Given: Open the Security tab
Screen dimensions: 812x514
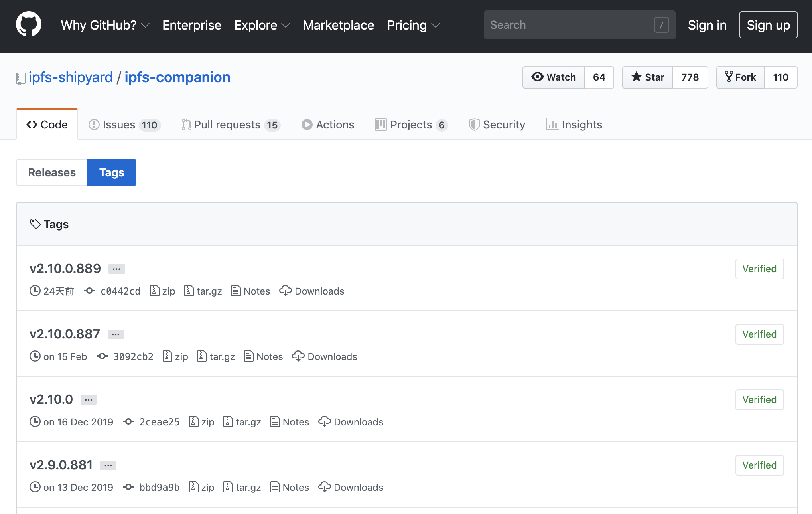Looking at the screenshot, I should pyautogui.click(x=497, y=125).
